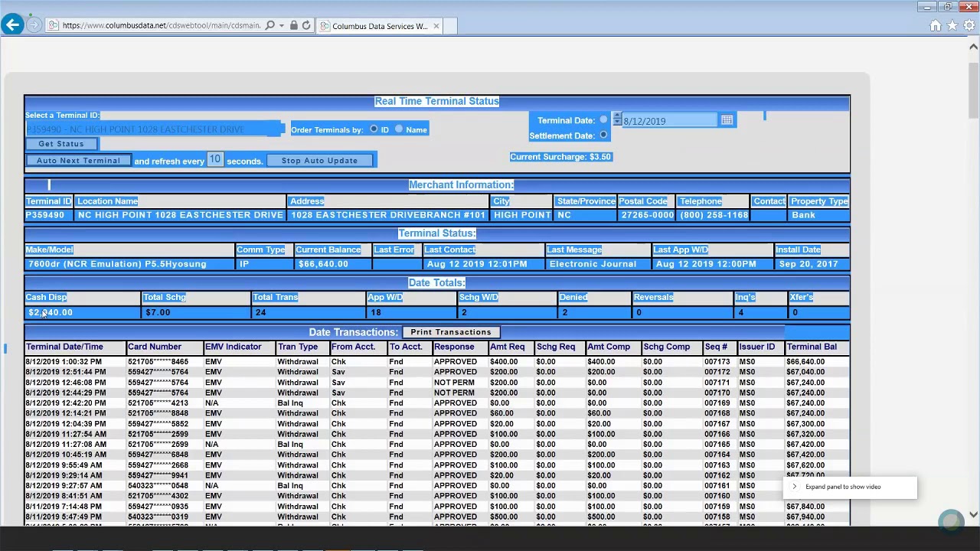Click the page scrollbar down arrow
980x551 pixels.
coord(973,515)
